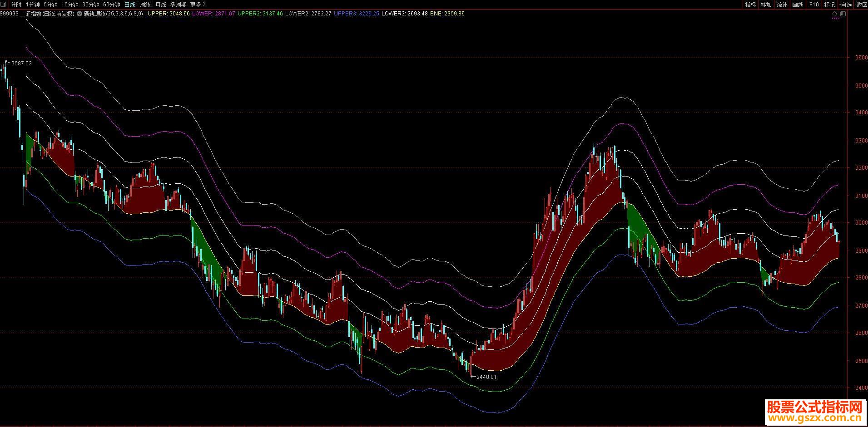
Task: Click the 2500 price axis label
Action: [x=862, y=361]
